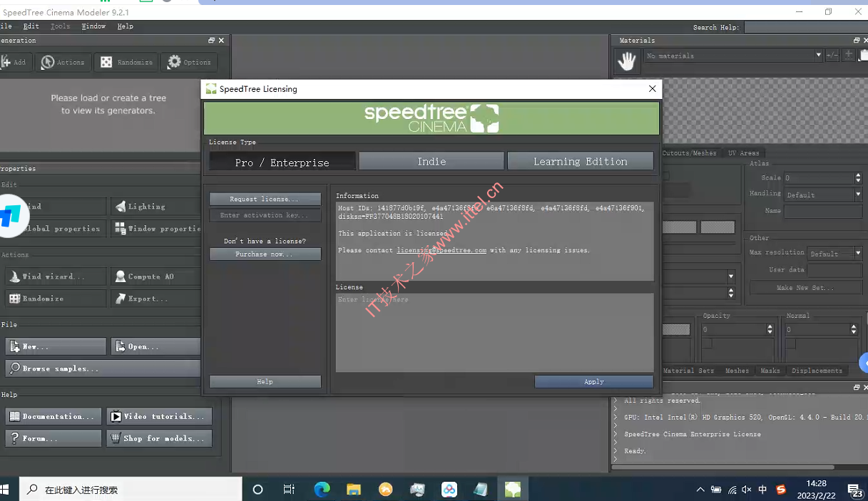Image resolution: width=868 pixels, height=501 pixels.
Task: Click Request license... button
Action: (265, 199)
